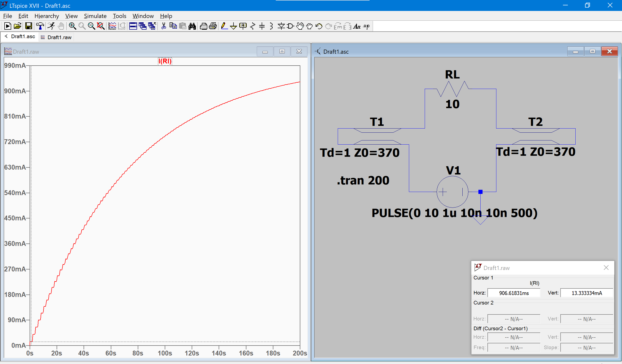Place a Ground symbol tool
Image resolution: width=622 pixels, height=364 pixels.
click(x=233, y=26)
